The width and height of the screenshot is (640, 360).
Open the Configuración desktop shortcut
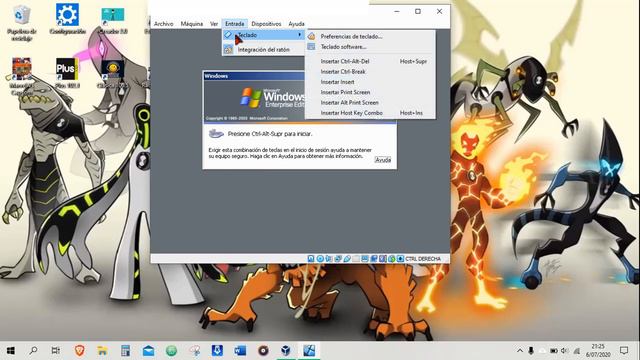pos(67,19)
